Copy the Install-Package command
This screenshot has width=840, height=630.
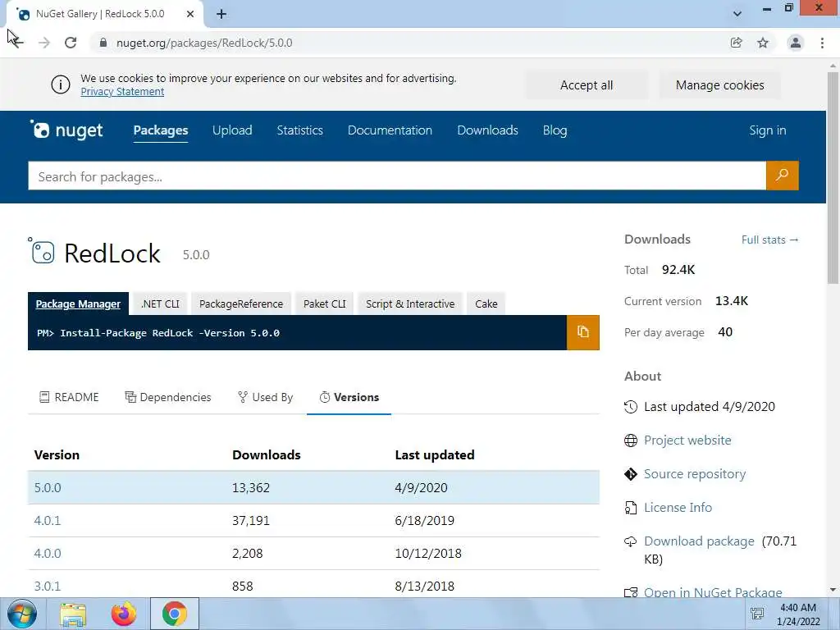(x=583, y=332)
